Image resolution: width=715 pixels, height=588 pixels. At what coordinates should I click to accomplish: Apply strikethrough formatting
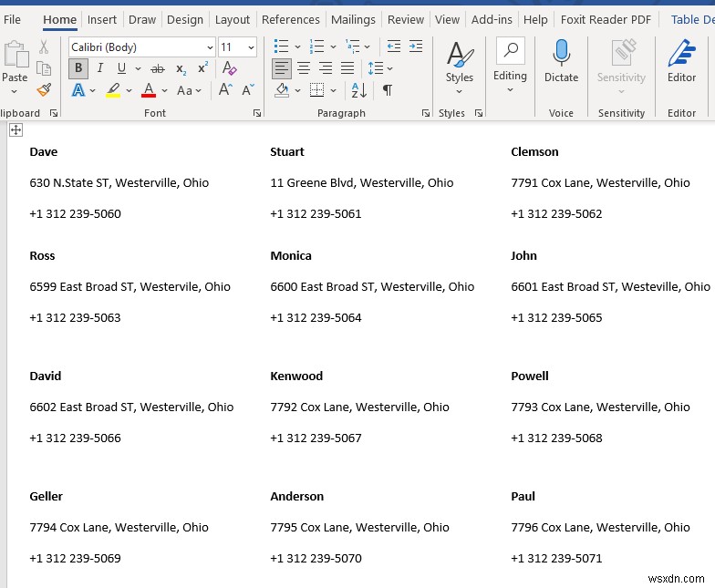click(158, 69)
